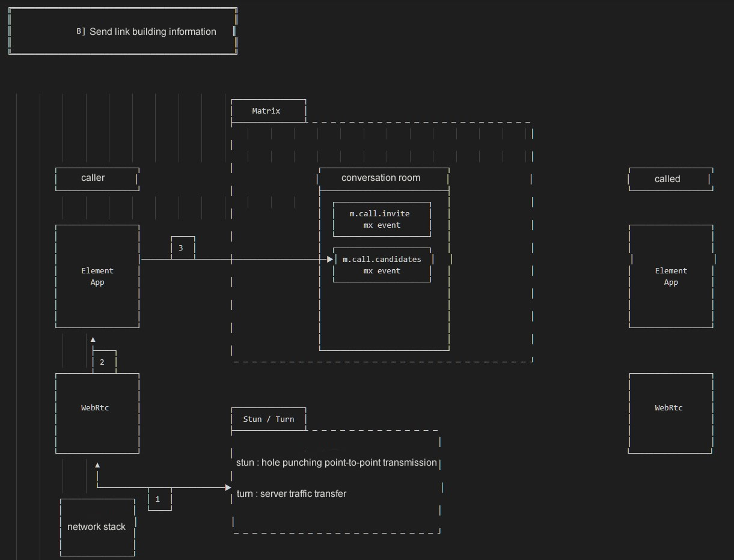
Task: Select the caller-side 'Element App' box
Action: [97, 276]
